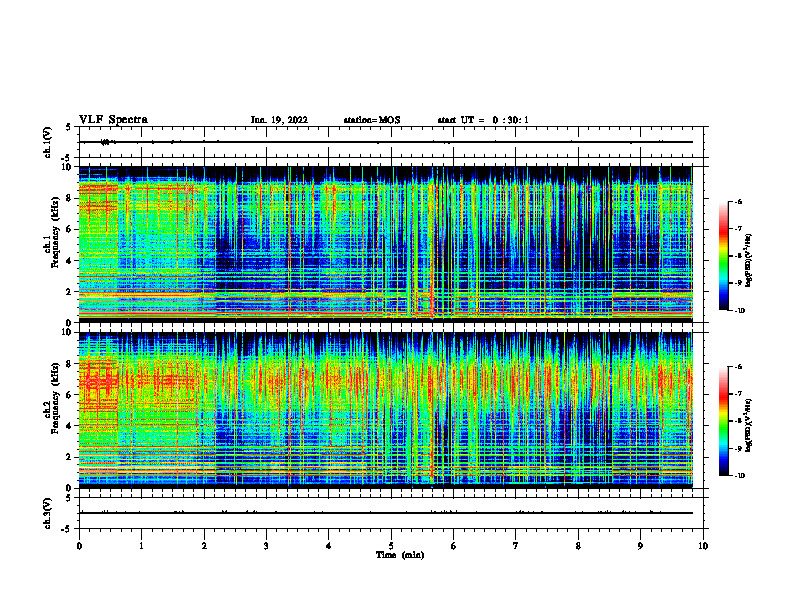Click the 'ch.1(V)' waveform axis label
The image size is (792, 612).
pyautogui.click(x=48, y=142)
